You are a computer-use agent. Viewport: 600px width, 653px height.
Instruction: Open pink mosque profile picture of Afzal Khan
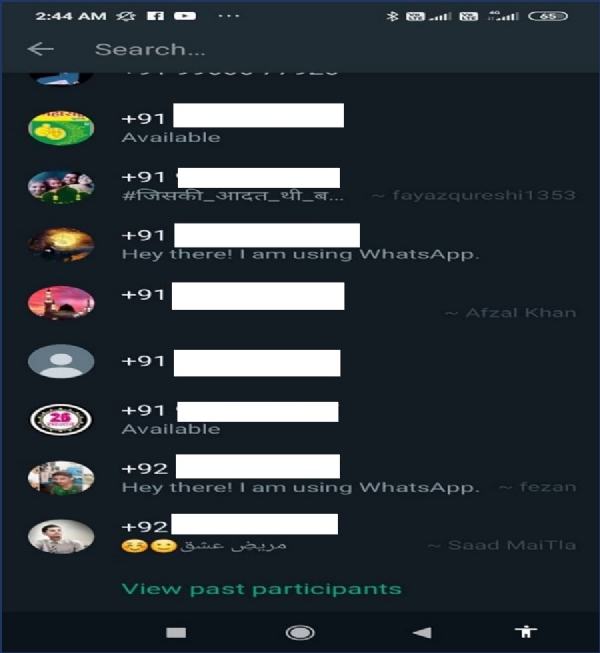(x=61, y=303)
